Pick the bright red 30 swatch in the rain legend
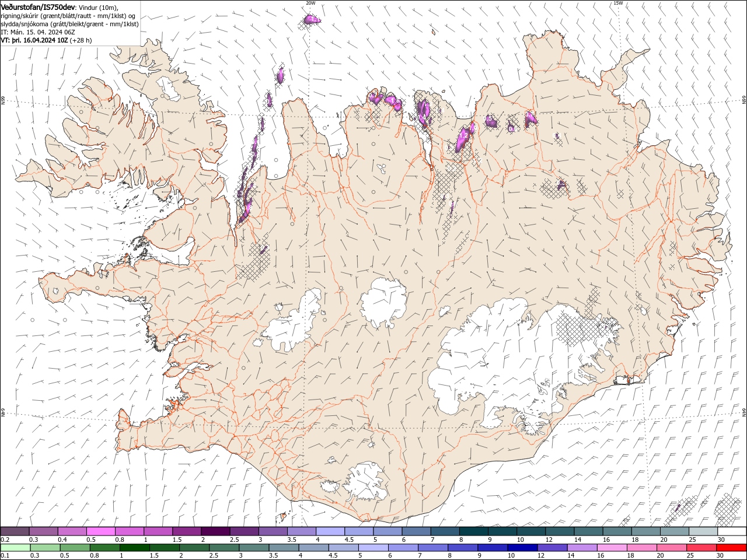Viewport: 747px width, 560px height. pos(731,548)
